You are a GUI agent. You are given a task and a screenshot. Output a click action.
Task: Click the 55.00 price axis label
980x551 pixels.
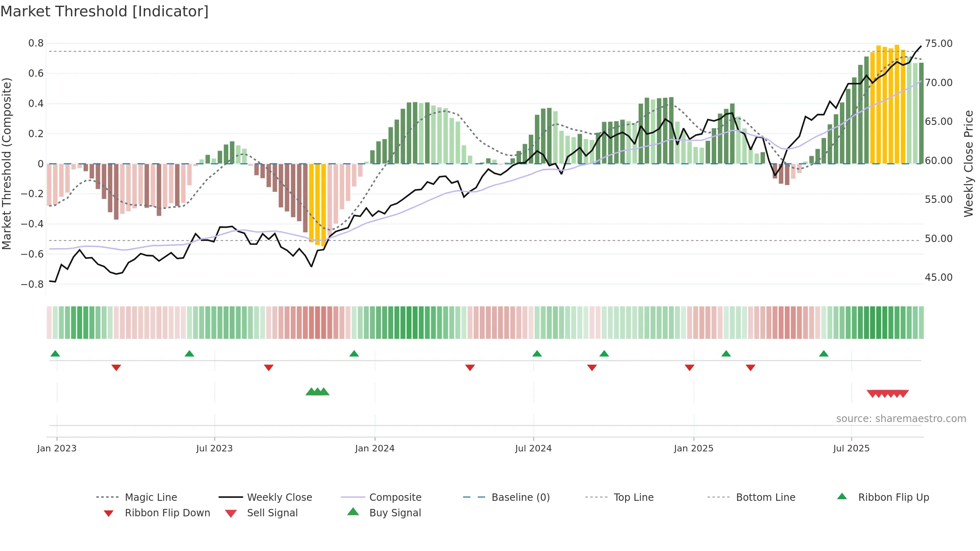click(939, 200)
